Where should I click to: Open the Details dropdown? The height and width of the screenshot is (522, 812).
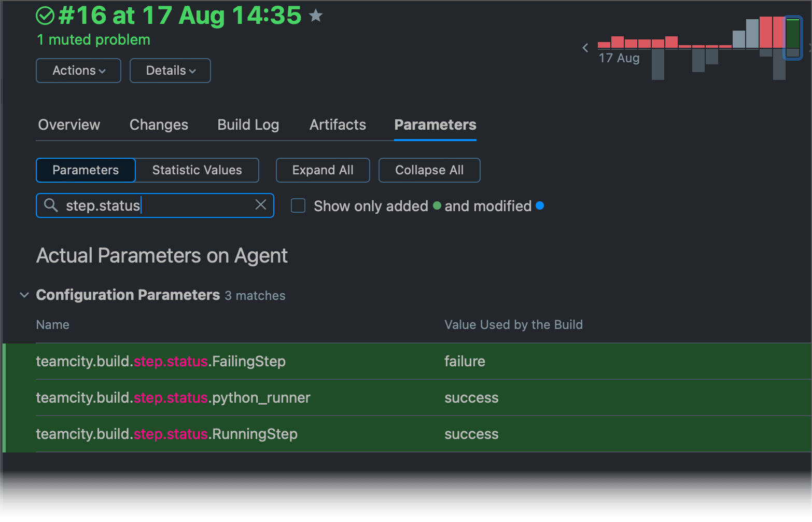(170, 71)
